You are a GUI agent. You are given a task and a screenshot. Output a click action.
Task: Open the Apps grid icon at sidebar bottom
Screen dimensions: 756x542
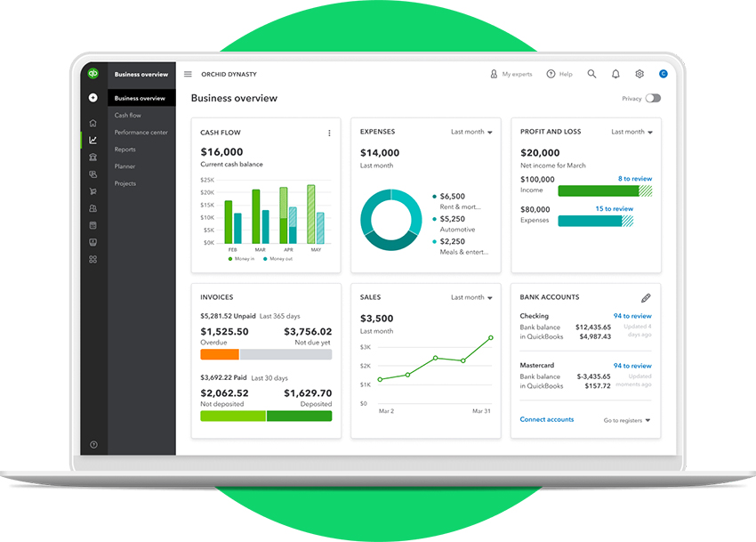tap(92, 258)
